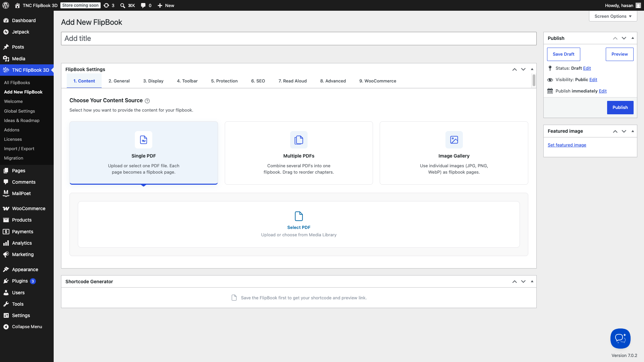Click the Select PDF document icon
Screen dimensions: 644x362
click(x=299, y=216)
